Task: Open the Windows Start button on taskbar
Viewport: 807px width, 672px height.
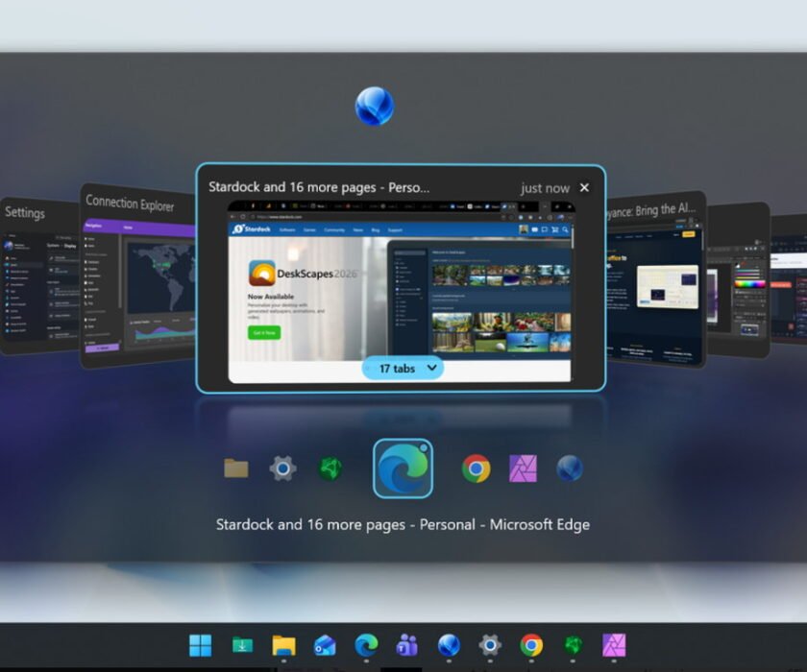Action: [x=200, y=645]
